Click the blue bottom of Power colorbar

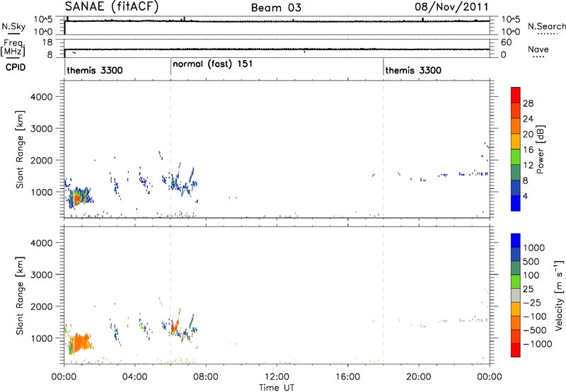[516, 203]
